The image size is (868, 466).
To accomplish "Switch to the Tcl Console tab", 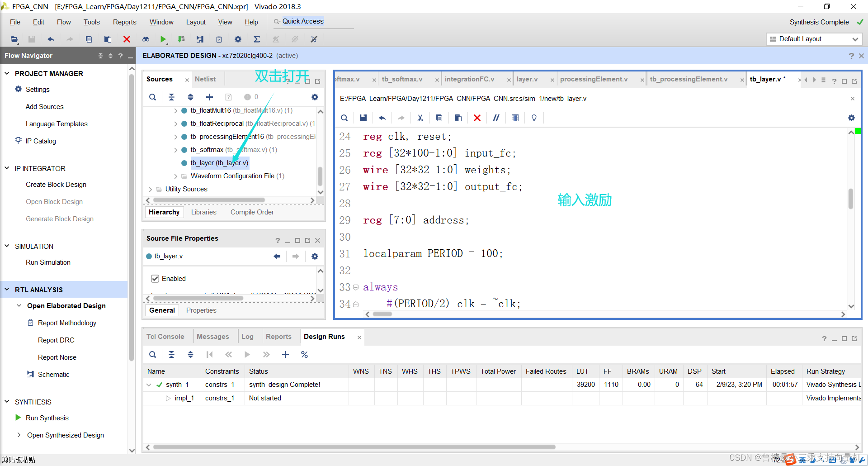I will [x=165, y=337].
